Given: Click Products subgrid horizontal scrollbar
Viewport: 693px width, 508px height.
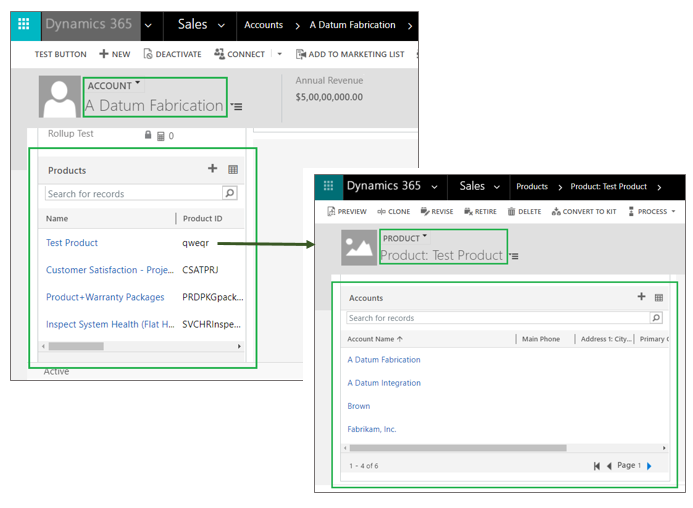Looking at the screenshot, I should 76,346.
